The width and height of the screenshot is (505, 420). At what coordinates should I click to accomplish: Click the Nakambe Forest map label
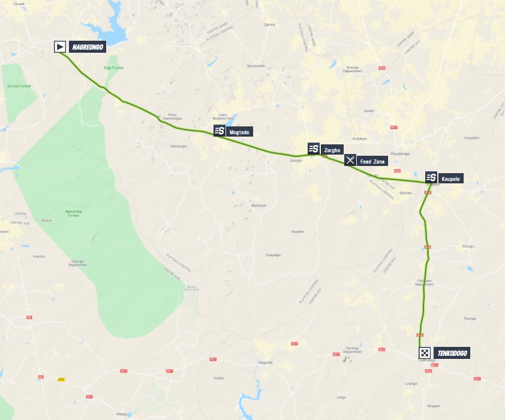click(73, 213)
